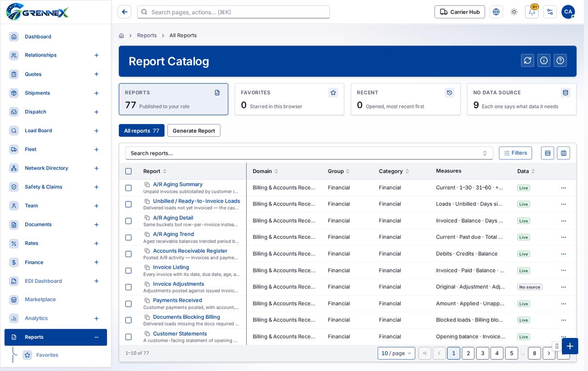Open the 10 / page size dropdown

point(396,353)
